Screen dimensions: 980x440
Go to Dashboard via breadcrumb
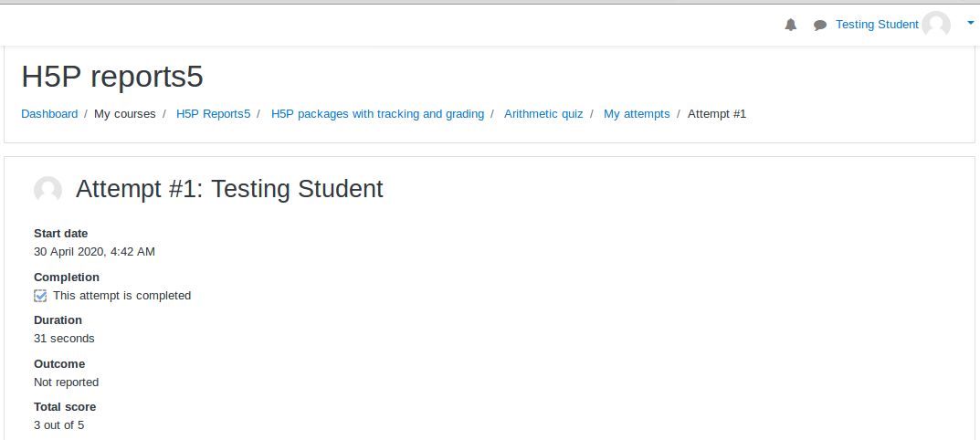[49, 114]
